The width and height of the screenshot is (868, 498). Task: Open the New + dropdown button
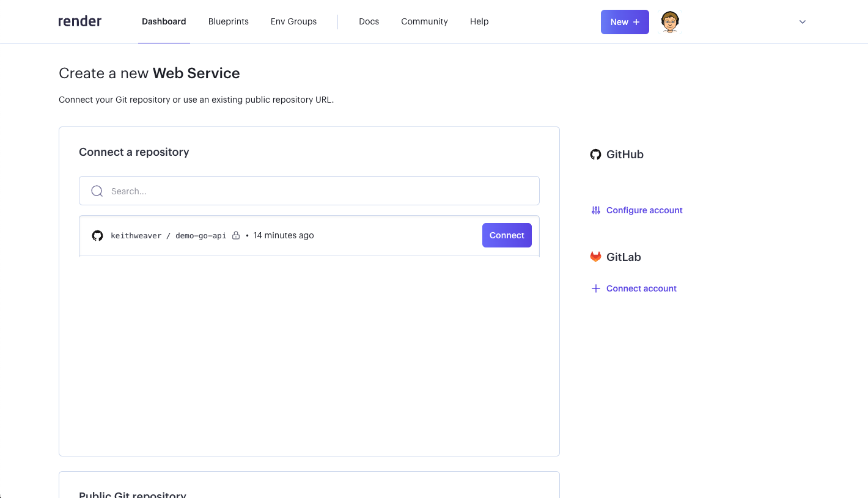[x=625, y=22]
